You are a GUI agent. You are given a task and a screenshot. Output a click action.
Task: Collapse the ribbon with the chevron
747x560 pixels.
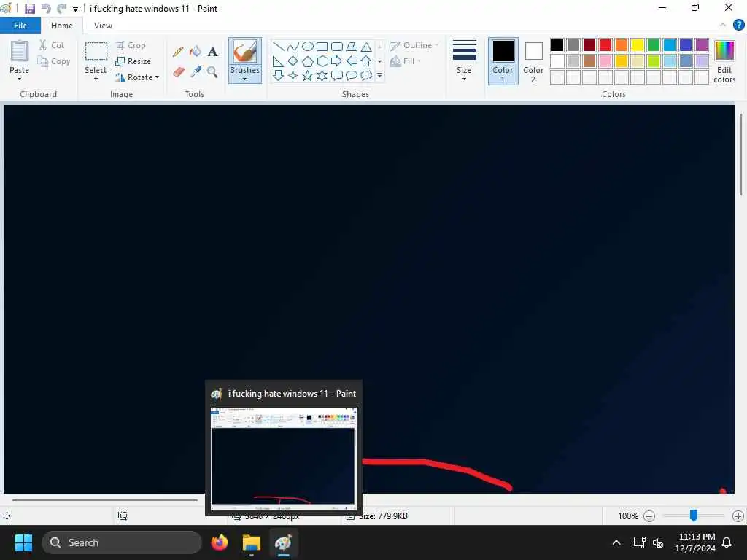tap(723, 26)
